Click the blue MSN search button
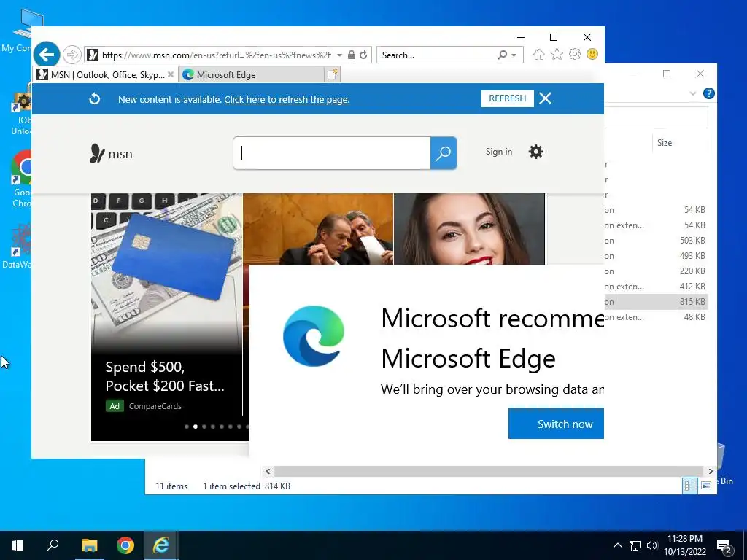This screenshot has height=560, width=747. (444, 153)
